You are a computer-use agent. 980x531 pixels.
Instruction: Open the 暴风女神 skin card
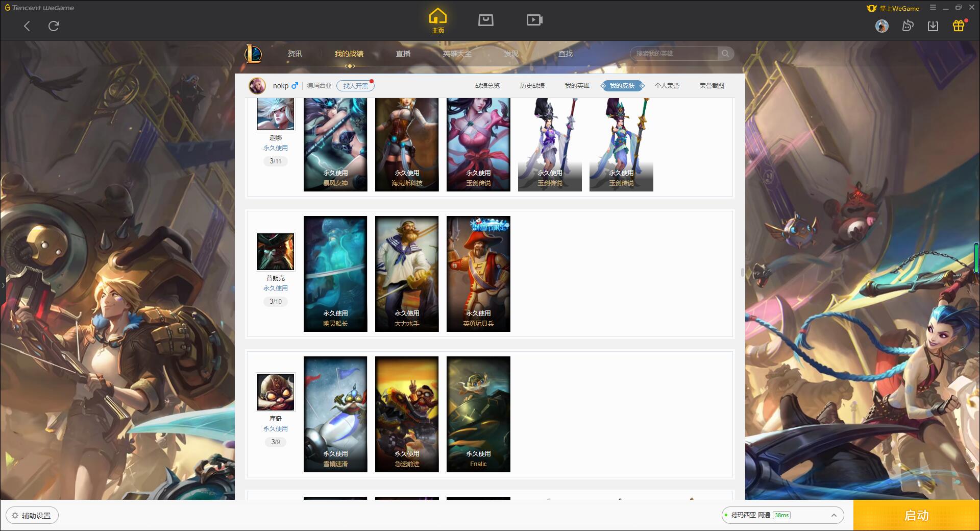click(335, 144)
